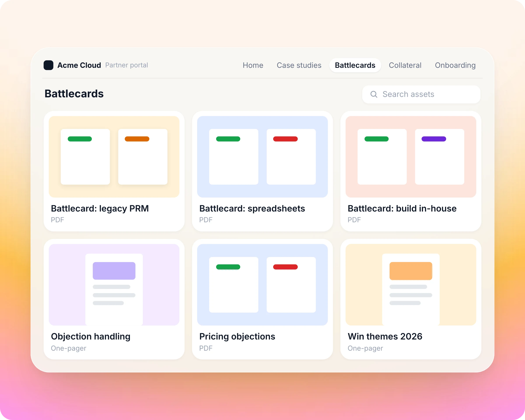Open Battlecard: legacy PRM thumbnail
Image resolution: width=525 pixels, height=420 pixels.
114,157
